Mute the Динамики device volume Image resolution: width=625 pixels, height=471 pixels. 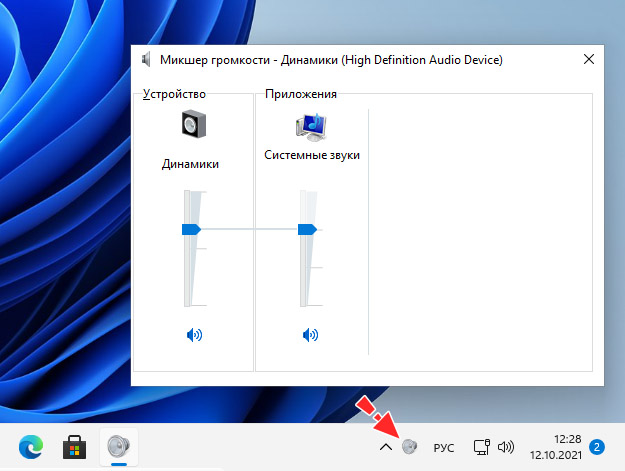(x=194, y=335)
